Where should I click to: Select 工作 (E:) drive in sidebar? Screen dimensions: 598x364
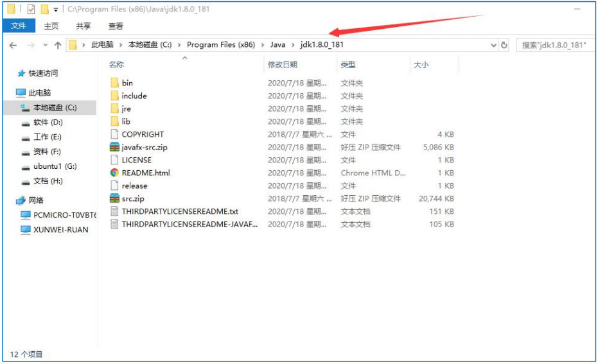point(47,137)
